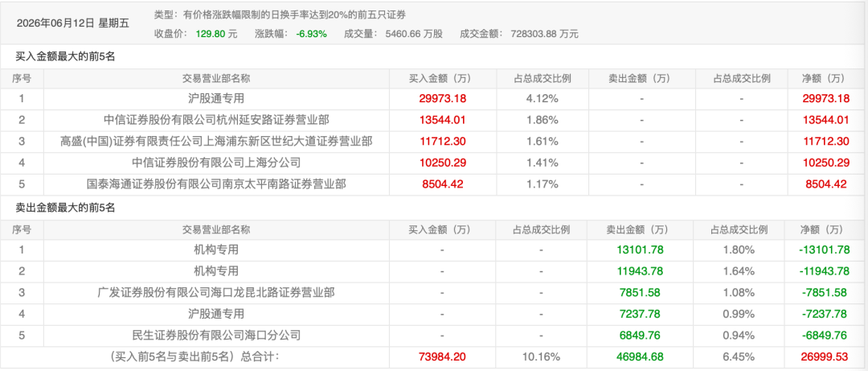
Task: Click buy amount 29973.18 in 买入金额 column
Action: [443, 99]
